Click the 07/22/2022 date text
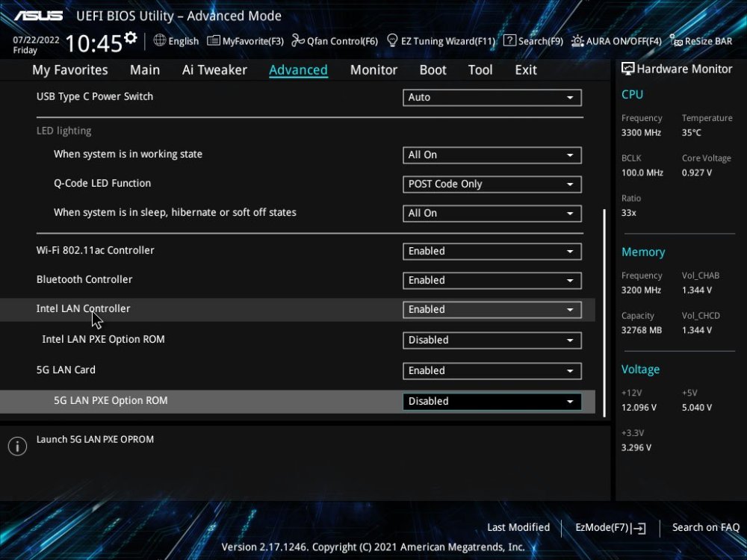Viewport: 747px width, 560px height. (36, 40)
